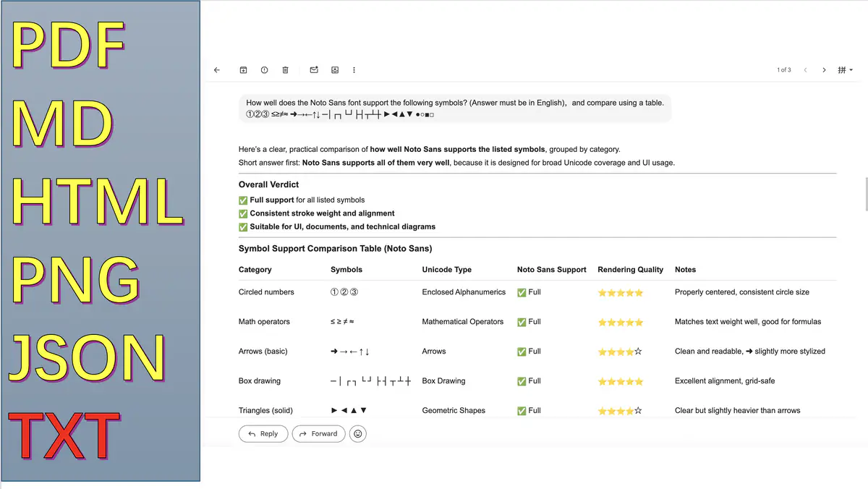Reply to the email
The width and height of the screenshot is (868, 489).
tap(263, 433)
